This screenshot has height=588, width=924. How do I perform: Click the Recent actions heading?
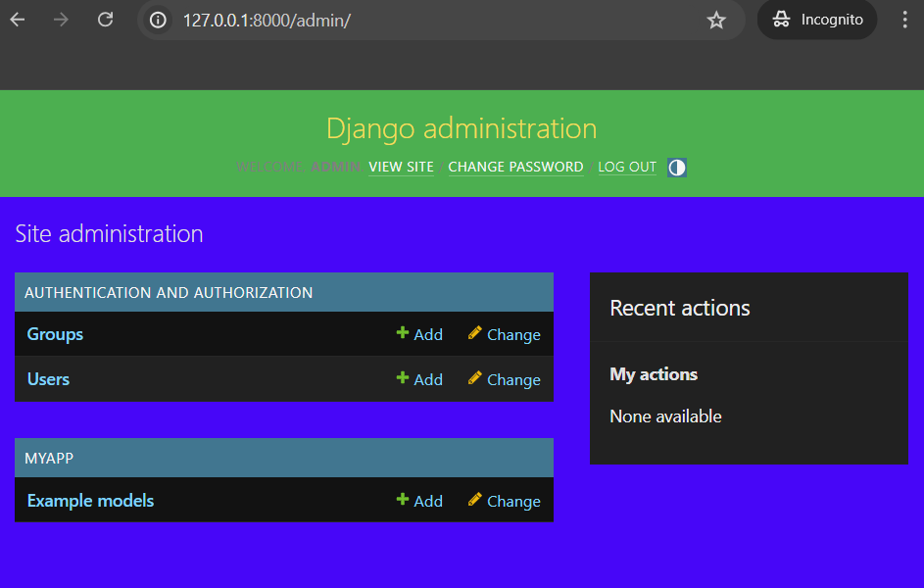(679, 308)
